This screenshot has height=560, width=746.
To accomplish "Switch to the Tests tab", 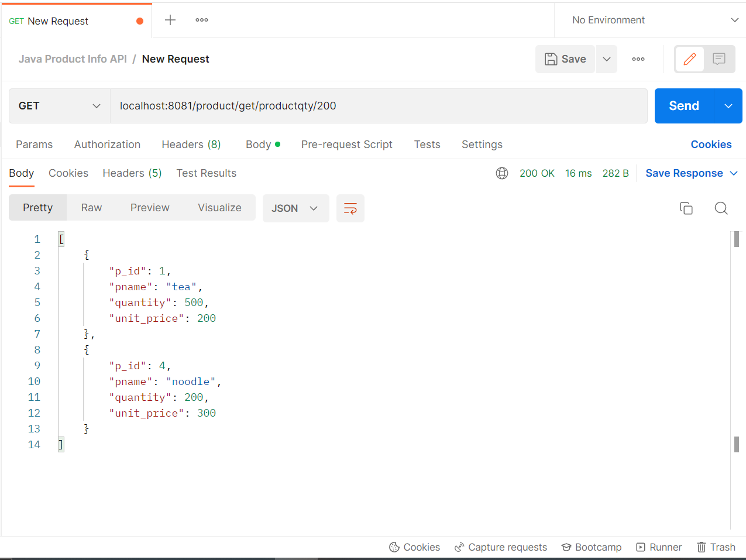I will tap(427, 144).
